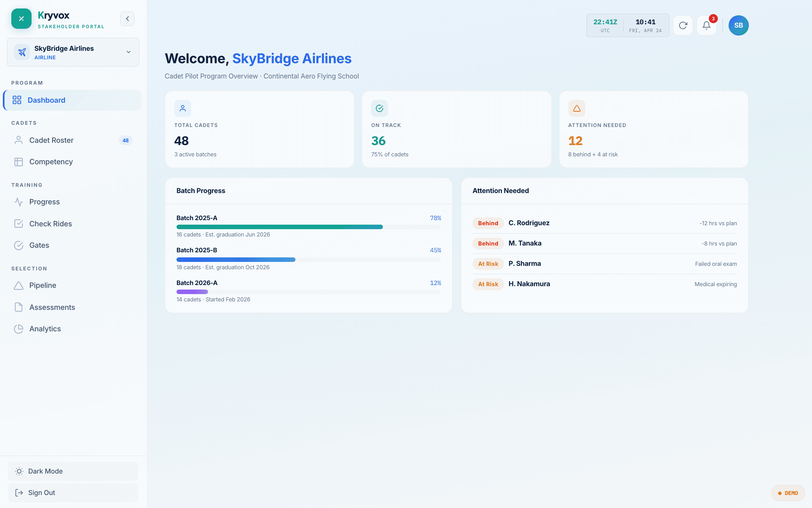This screenshot has height=508, width=812.
Task: Open Cadet Roster page
Action: [x=72, y=140]
